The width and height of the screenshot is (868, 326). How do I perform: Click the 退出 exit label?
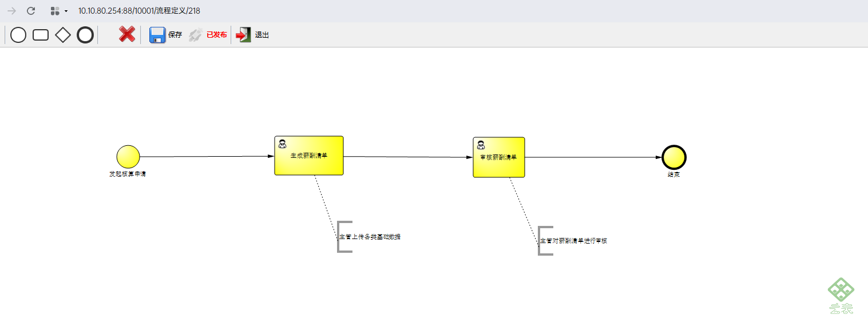pos(262,35)
